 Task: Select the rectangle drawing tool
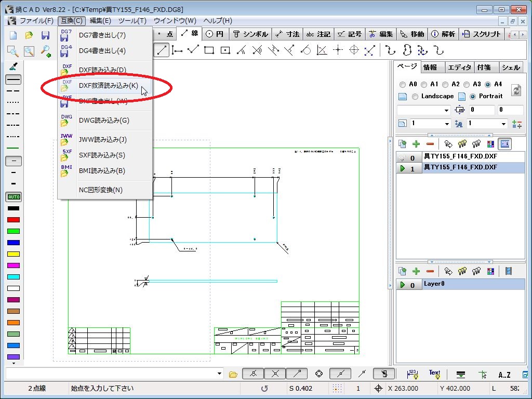click(x=209, y=50)
